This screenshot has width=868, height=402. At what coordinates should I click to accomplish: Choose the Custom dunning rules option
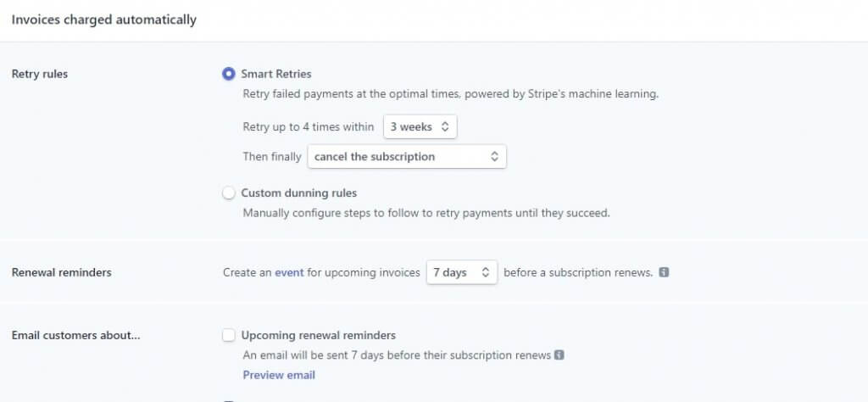(229, 193)
